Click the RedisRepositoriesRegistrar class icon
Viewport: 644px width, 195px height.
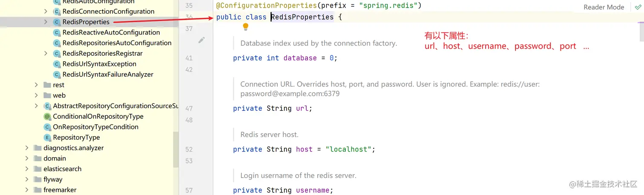pyautogui.click(x=56, y=54)
